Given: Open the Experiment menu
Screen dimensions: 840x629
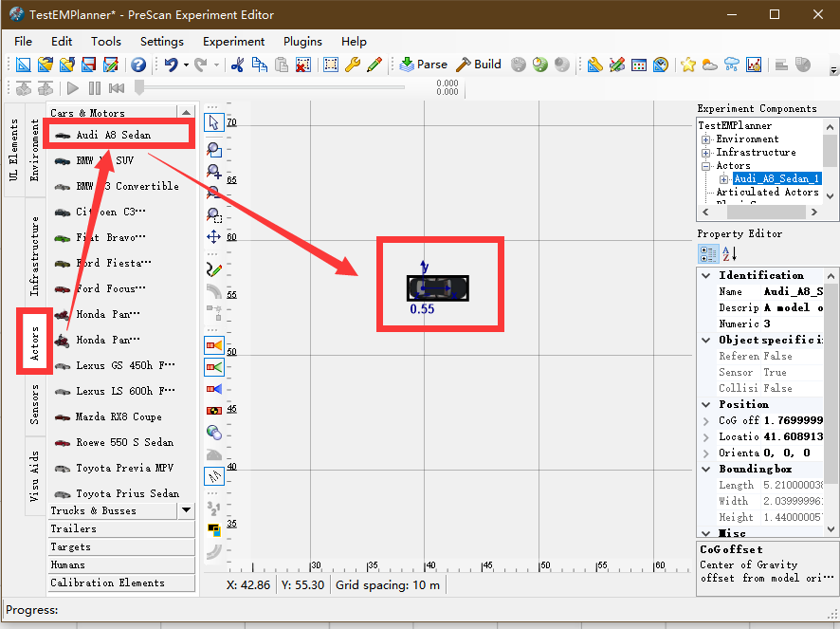Looking at the screenshot, I should (x=233, y=42).
